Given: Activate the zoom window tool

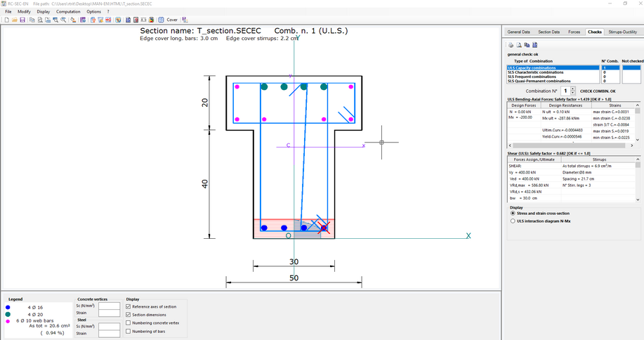Looking at the screenshot, I should 55,20.
